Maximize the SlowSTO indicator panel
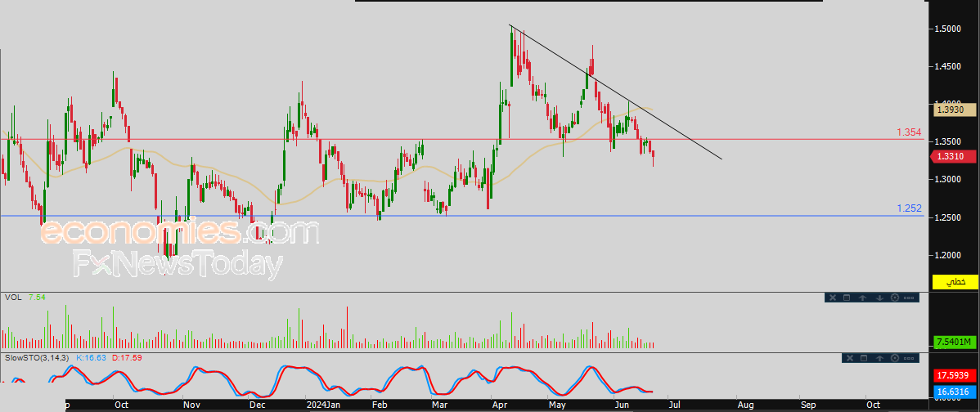 coord(864,358)
